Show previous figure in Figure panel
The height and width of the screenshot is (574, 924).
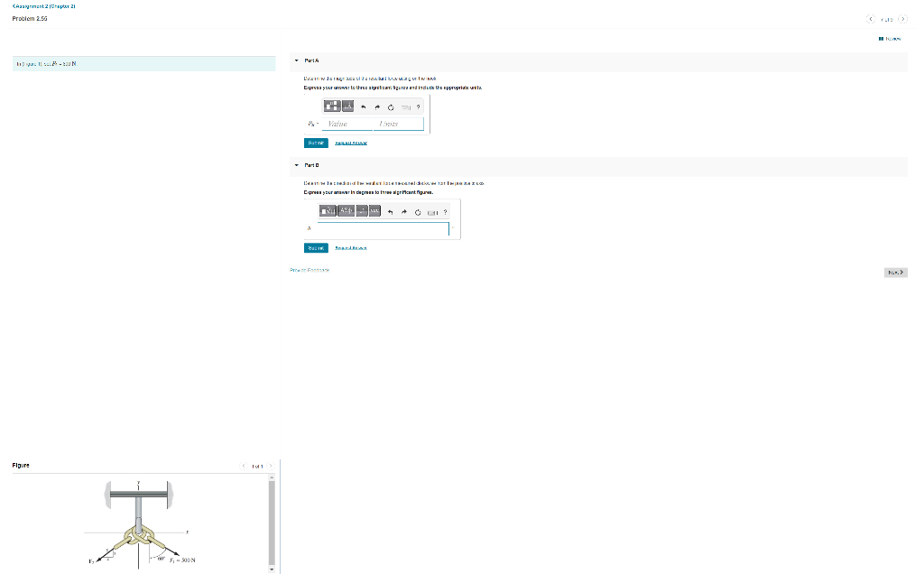(244, 467)
